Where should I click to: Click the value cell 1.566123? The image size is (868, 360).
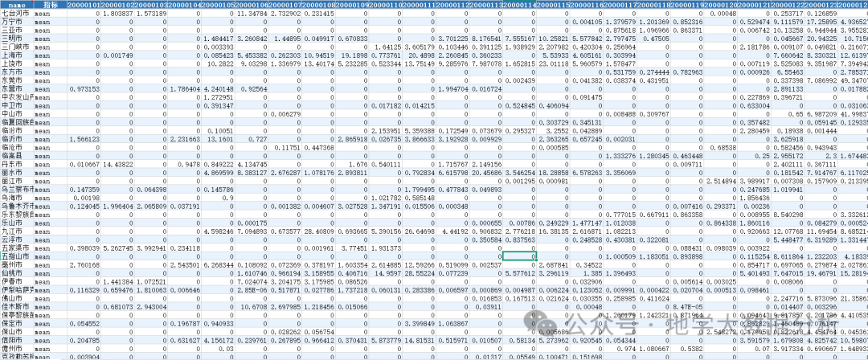tap(83, 138)
